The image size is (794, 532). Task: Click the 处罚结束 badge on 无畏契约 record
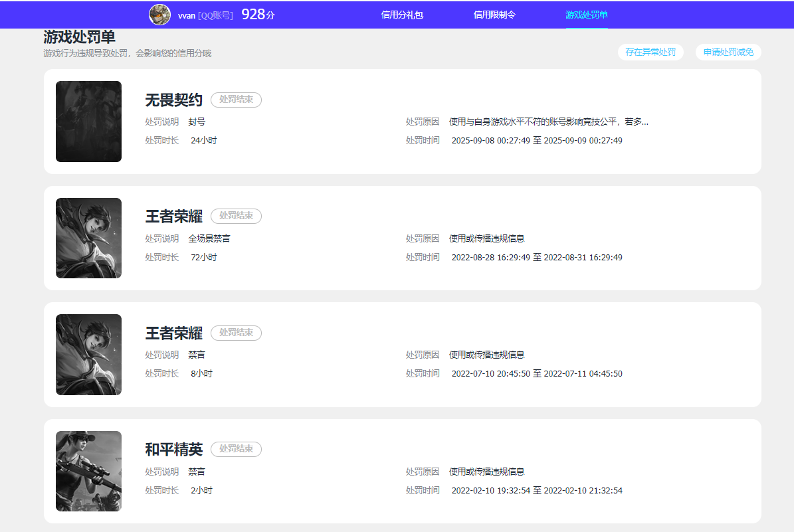(x=236, y=100)
